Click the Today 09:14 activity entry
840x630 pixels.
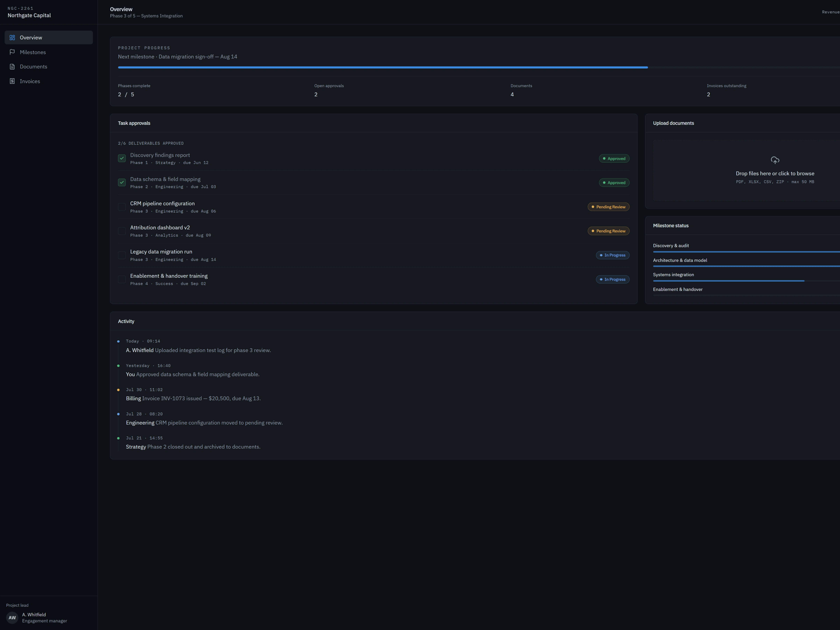pyautogui.click(x=198, y=346)
